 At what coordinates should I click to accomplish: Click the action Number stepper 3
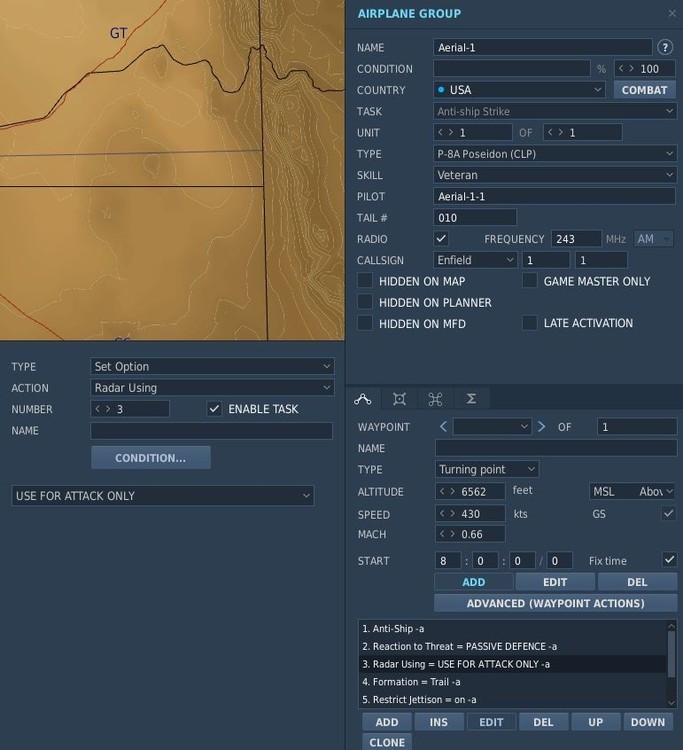click(130, 409)
